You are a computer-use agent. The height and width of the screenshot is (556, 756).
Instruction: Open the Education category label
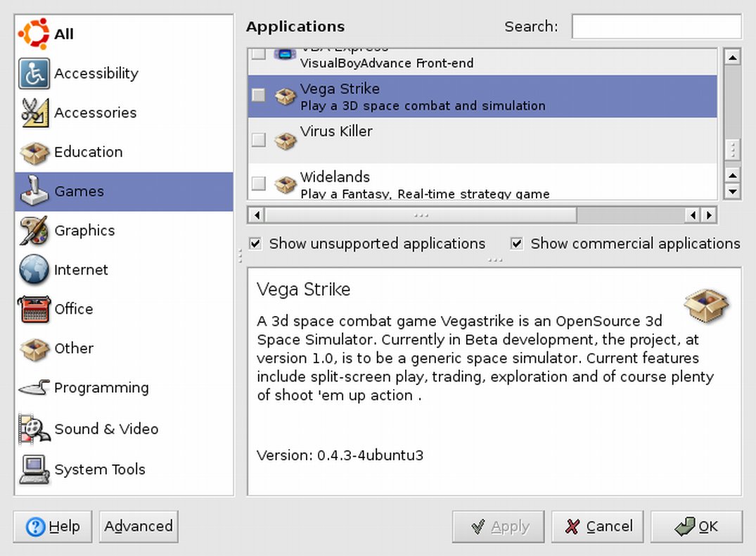[x=88, y=152]
